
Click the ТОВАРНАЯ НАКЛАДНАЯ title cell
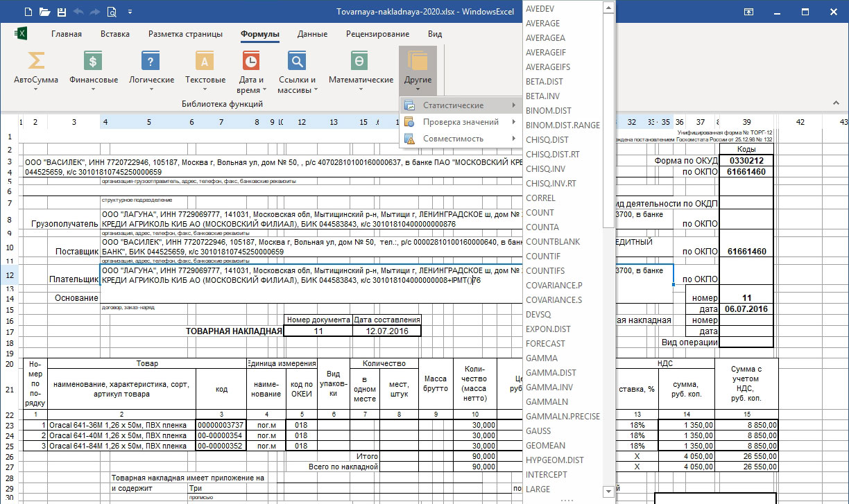click(x=234, y=331)
